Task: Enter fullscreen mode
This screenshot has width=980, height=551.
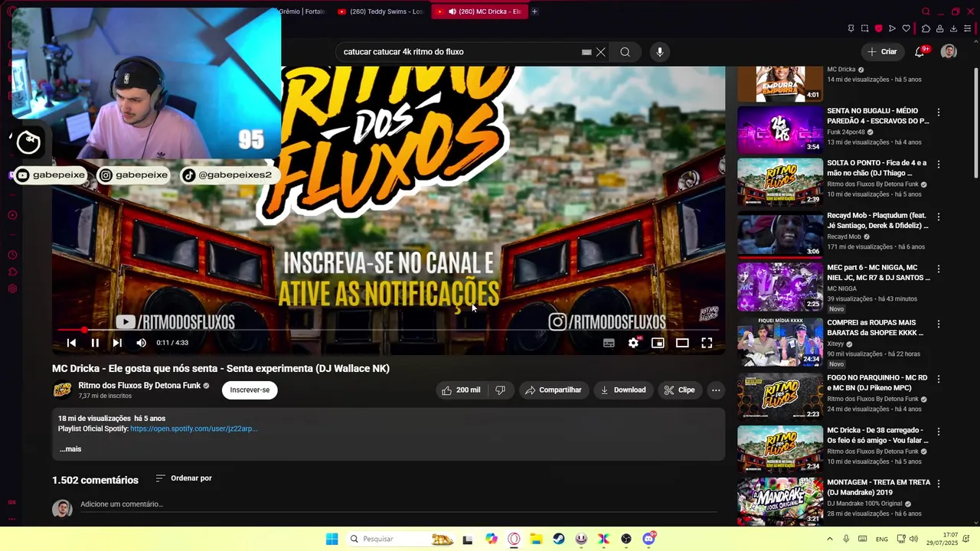Action: (x=707, y=343)
